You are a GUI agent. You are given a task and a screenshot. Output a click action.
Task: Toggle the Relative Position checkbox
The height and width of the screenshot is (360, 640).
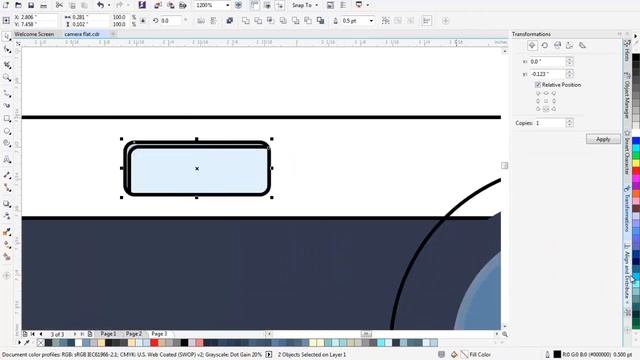click(538, 85)
